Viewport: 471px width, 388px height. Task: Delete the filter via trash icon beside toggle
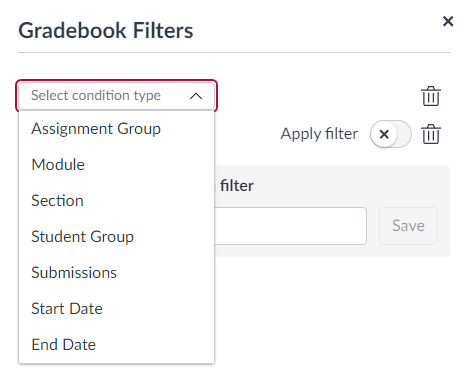(431, 134)
